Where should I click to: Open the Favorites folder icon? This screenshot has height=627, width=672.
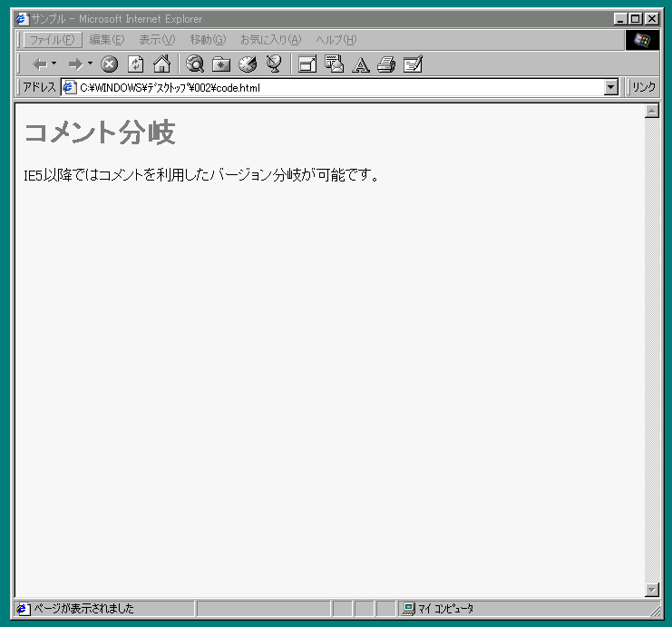click(221, 64)
